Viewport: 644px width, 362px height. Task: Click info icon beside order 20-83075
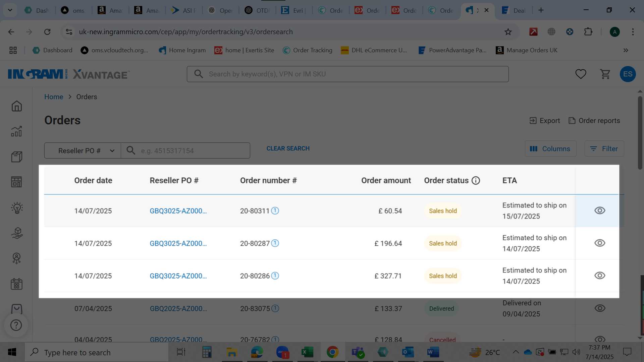275,308
